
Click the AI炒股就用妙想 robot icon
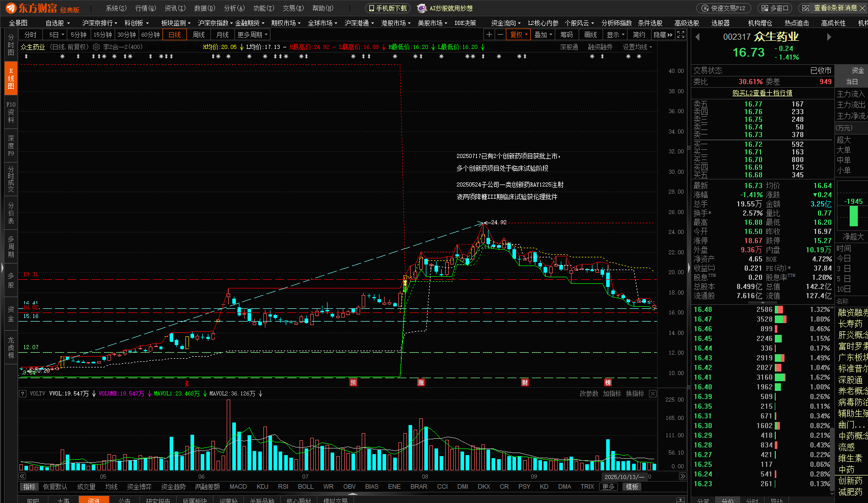[x=422, y=8]
